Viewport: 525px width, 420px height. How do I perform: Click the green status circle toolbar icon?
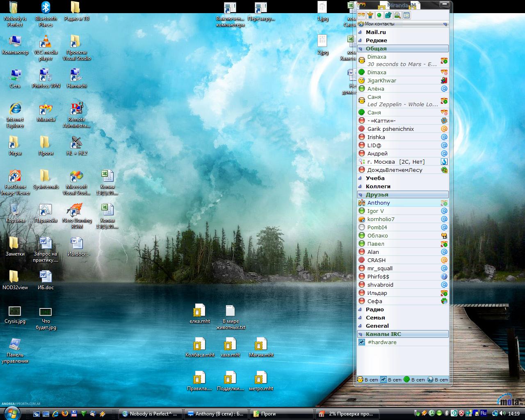click(379, 15)
